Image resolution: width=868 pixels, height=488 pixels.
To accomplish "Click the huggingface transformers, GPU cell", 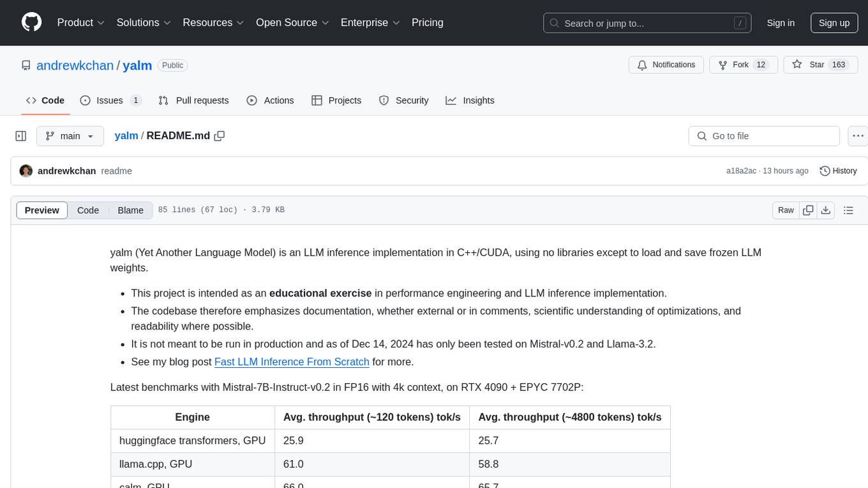I will [192, 441].
